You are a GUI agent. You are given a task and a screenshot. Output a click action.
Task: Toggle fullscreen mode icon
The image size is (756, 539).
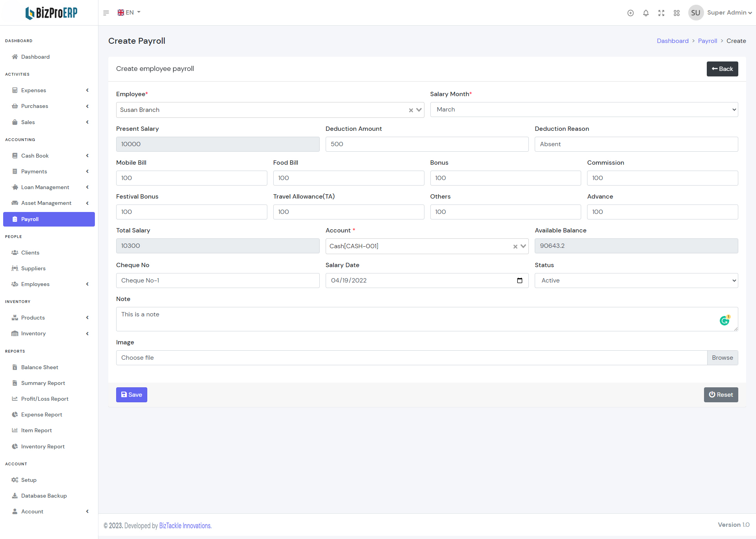(x=661, y=13)
